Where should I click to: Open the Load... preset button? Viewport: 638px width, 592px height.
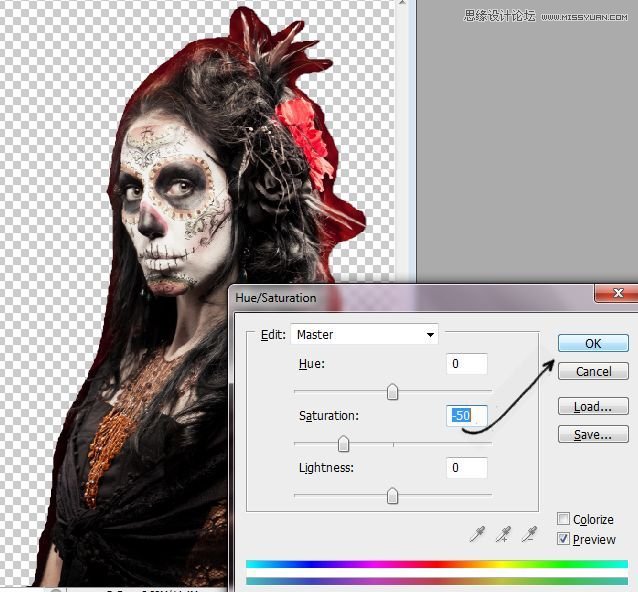pyautogui.click(x=593, y=406)
